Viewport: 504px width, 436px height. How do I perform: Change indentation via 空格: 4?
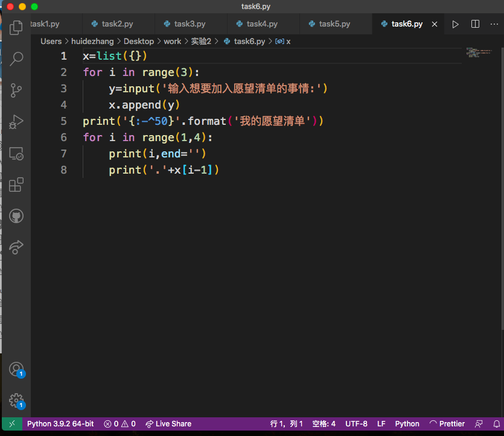coord(324,424)
